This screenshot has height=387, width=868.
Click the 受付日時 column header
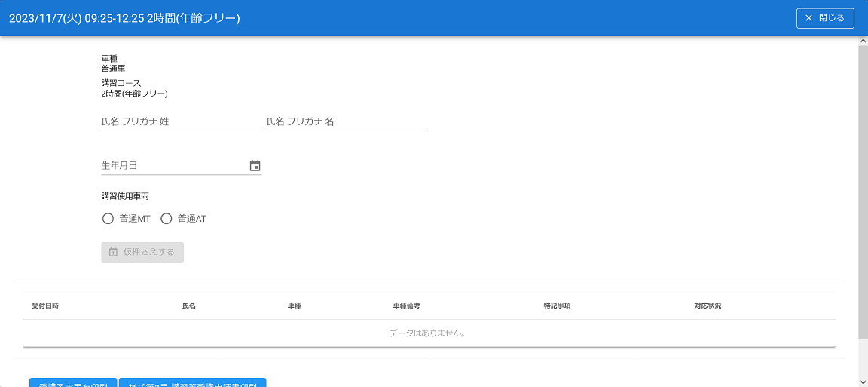[x=45, y=306]
